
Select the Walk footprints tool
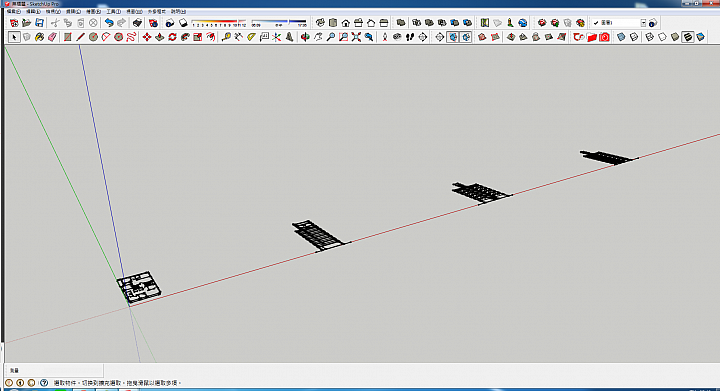[x=410, y=37]
